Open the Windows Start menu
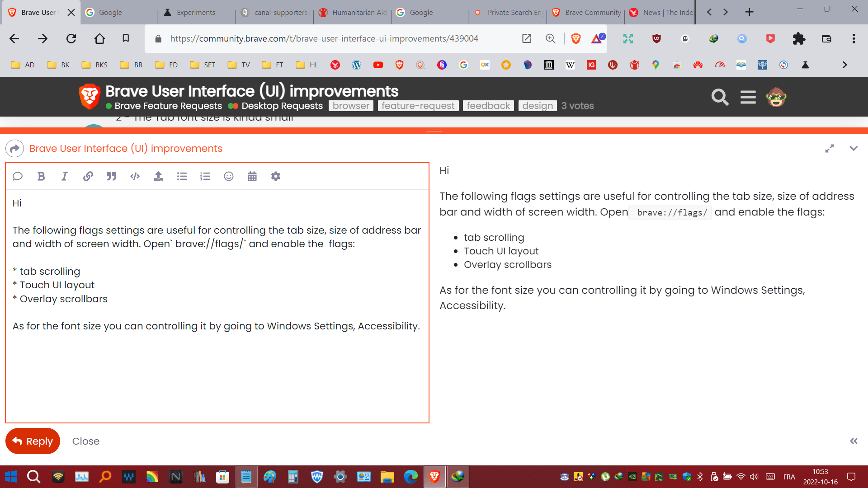Image resolution: width=868 pixels, height=488 pixels. (x=11, y=477)
